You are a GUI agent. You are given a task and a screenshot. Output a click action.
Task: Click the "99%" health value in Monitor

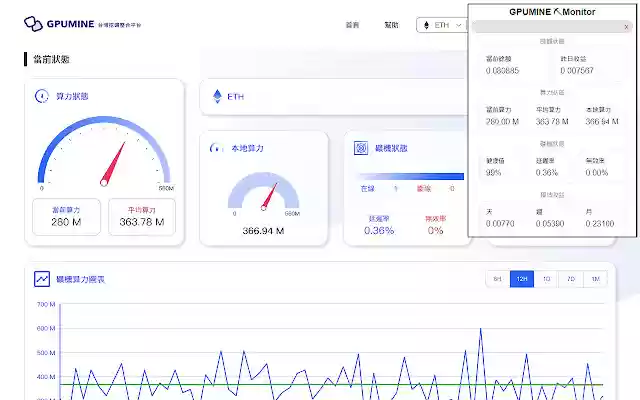coord(493,173)
